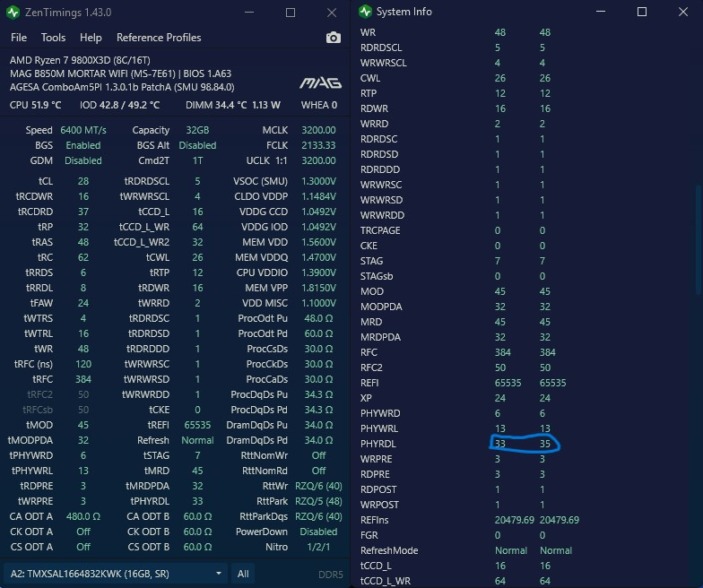Minimize the ZenTimings window

249,13
